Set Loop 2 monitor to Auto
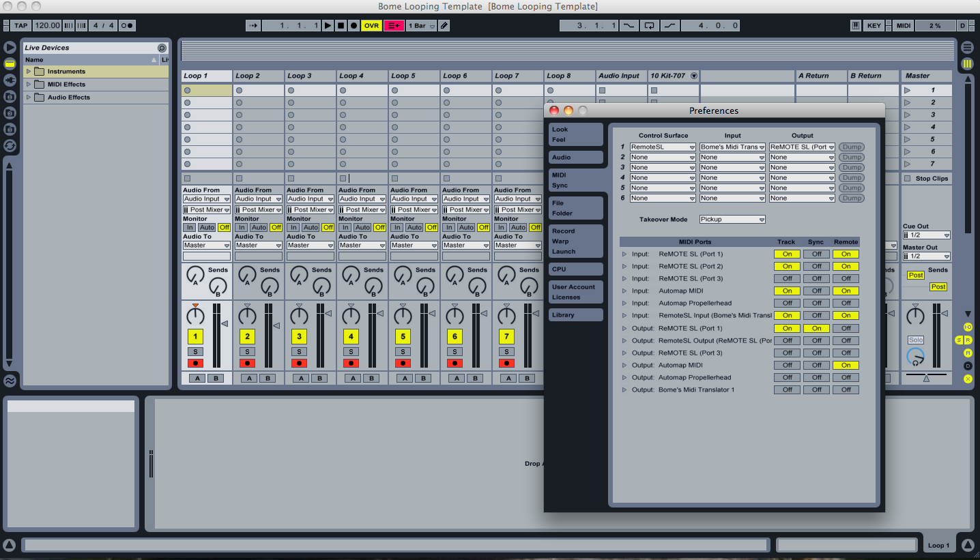The width and height of the screenshot is (980, 560). coord(259,227)
